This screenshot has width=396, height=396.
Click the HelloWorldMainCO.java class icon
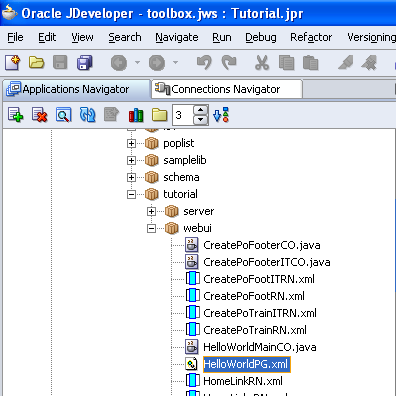click(x=192, y=347)
